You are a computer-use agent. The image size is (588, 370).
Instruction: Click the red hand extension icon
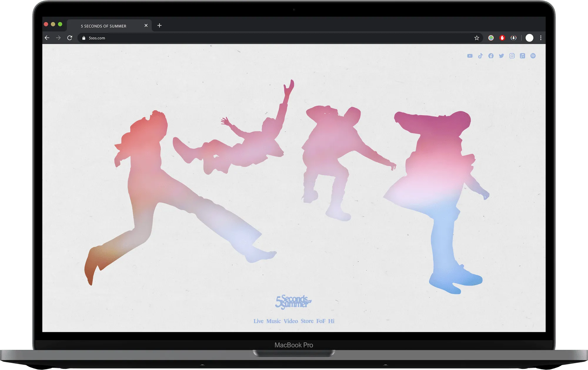(502, 38)
